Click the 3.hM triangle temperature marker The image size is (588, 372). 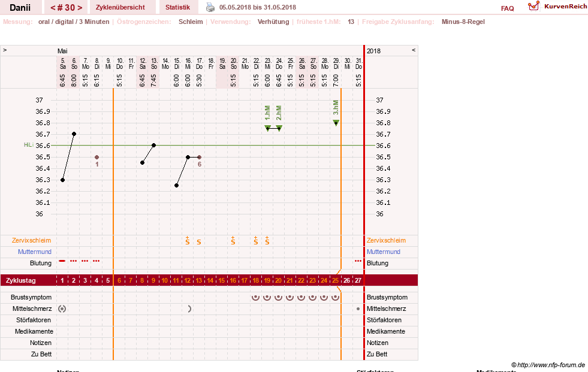tap(336, 122)
